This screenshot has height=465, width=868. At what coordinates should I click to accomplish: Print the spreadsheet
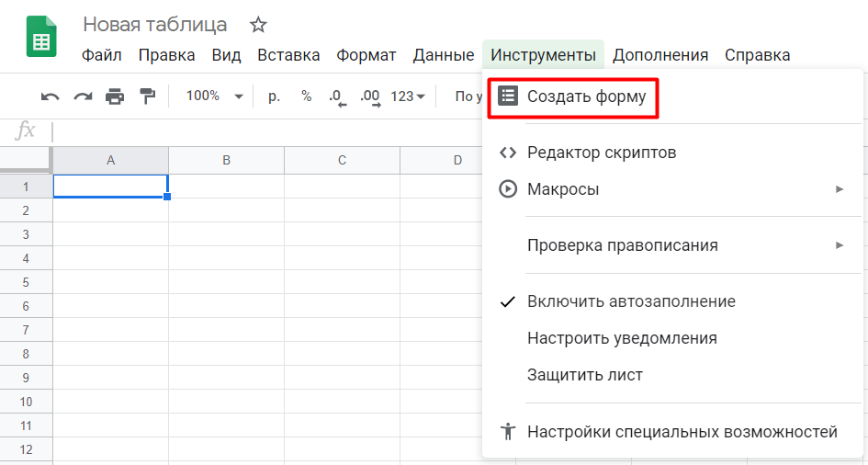click(x=115, y=96)
